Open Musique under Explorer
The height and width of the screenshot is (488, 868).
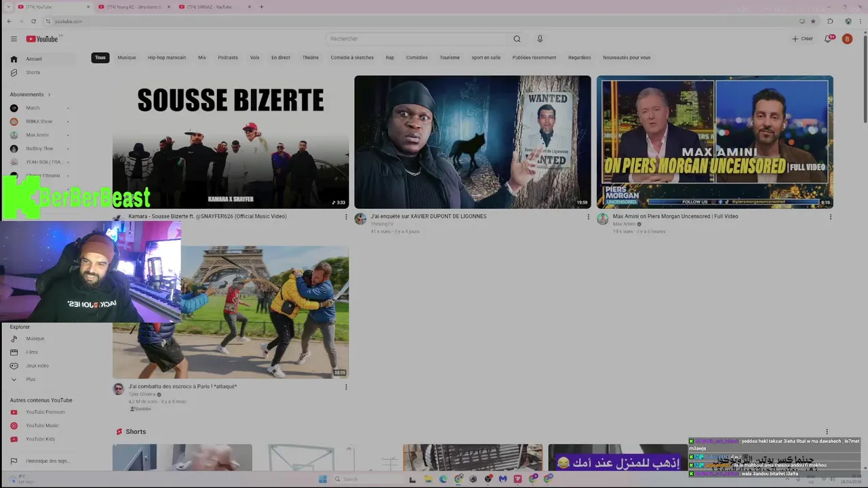point(41,339)
